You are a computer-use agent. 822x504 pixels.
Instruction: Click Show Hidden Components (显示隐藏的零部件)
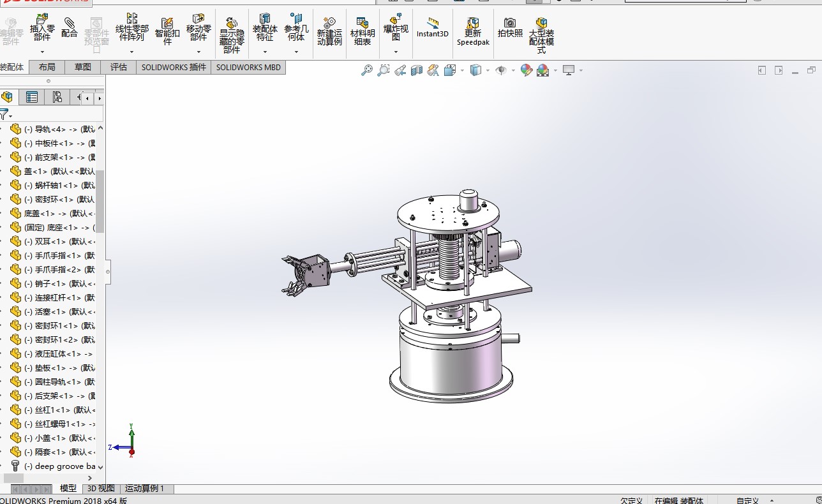coord(232,36)
